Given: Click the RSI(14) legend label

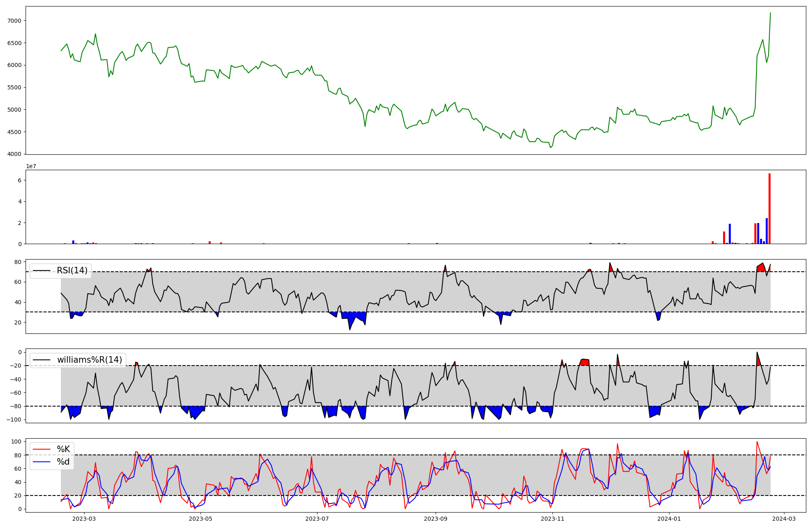Looking at the screenshot, I should [72, 270].
